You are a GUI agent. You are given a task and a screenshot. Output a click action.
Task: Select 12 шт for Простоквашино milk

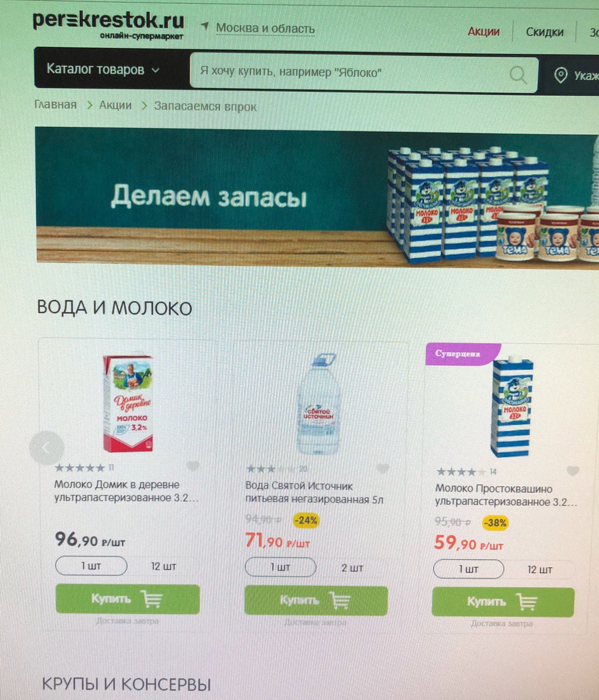click(x=539, y=570)
